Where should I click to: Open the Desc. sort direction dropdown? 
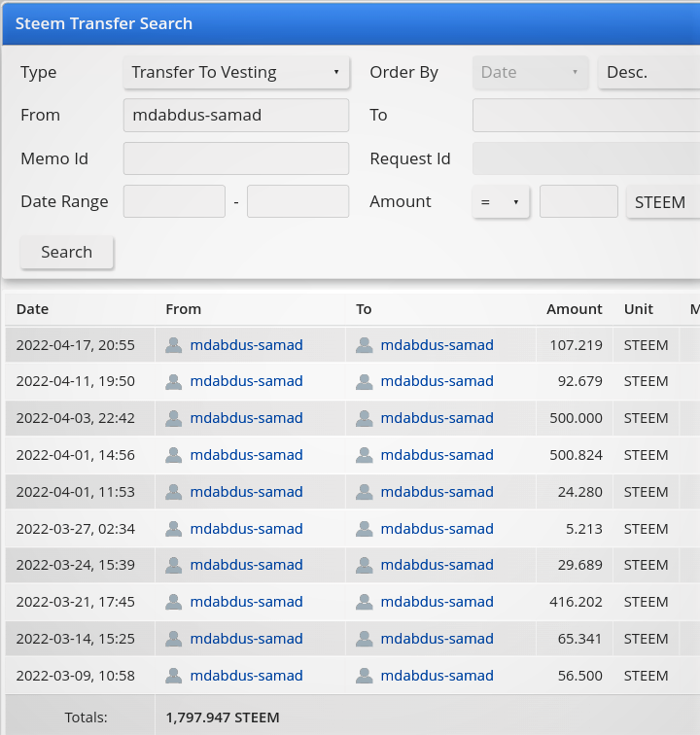pyautogui.click(x=648, y=72)
